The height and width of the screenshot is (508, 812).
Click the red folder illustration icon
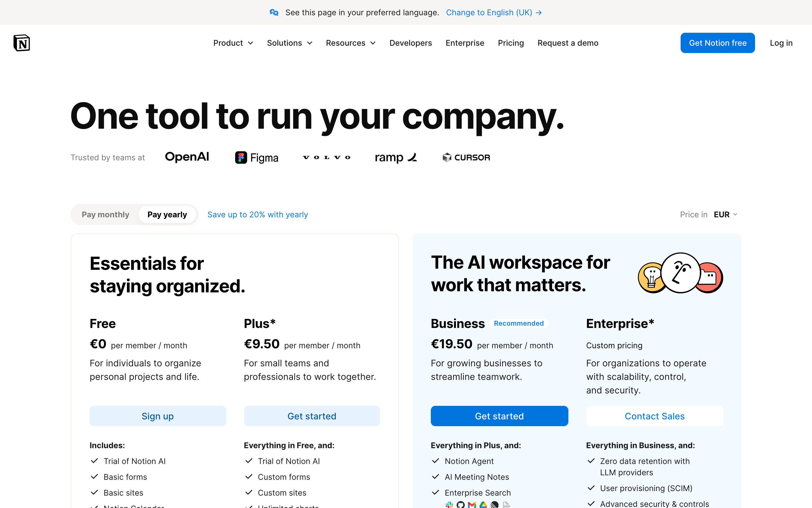pyautogui.click(x=710, y=277)
